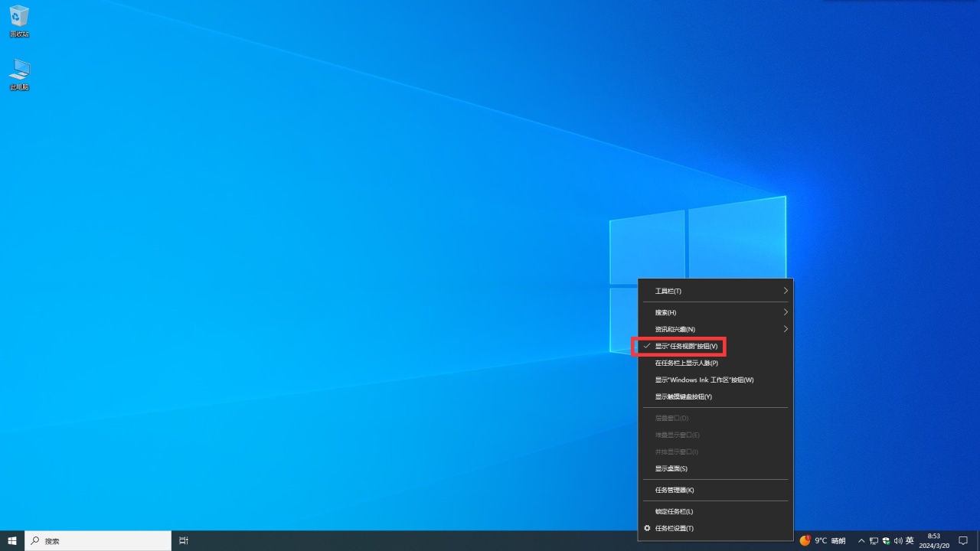Viewport: 980px width, 551px height.
Task: Enable 显示"Windows Ink 工作区"按钮(W)
Action: click(x=716, y=380)
